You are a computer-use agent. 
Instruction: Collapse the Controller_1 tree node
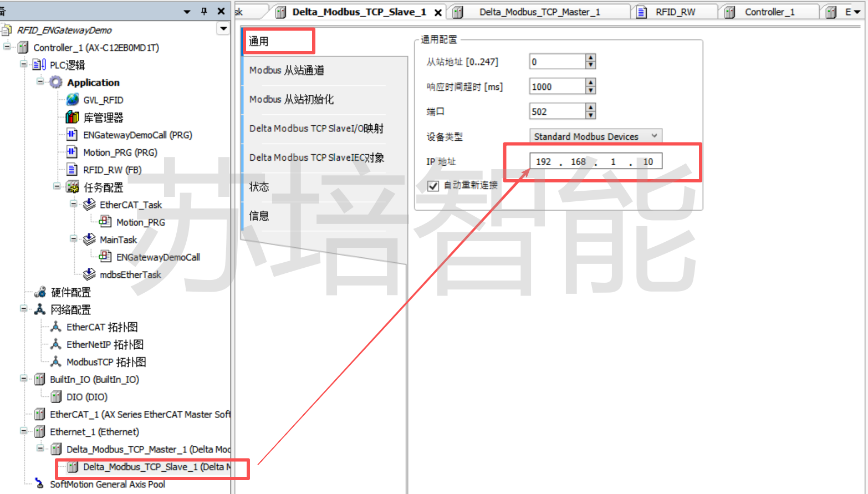coord(7,48)
